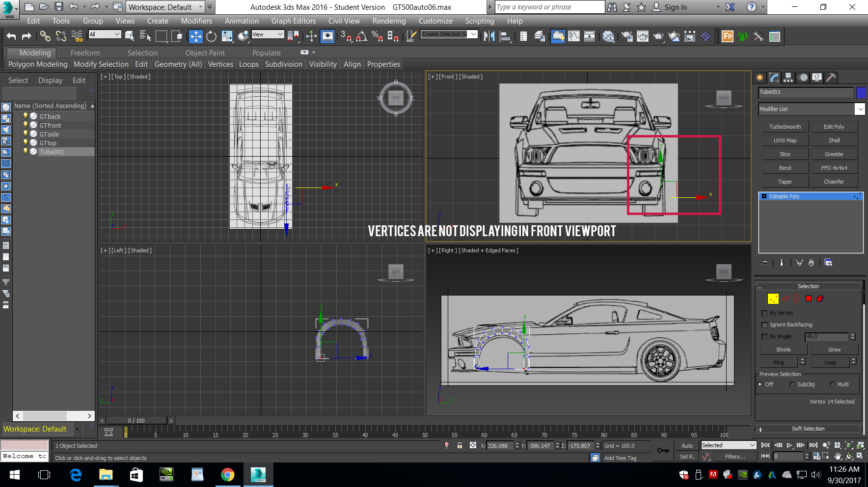The width and height of the screenshot is (868, 487).
Task: Click the TurboSmooth modifier button
Action: click(x=785, y=127)
